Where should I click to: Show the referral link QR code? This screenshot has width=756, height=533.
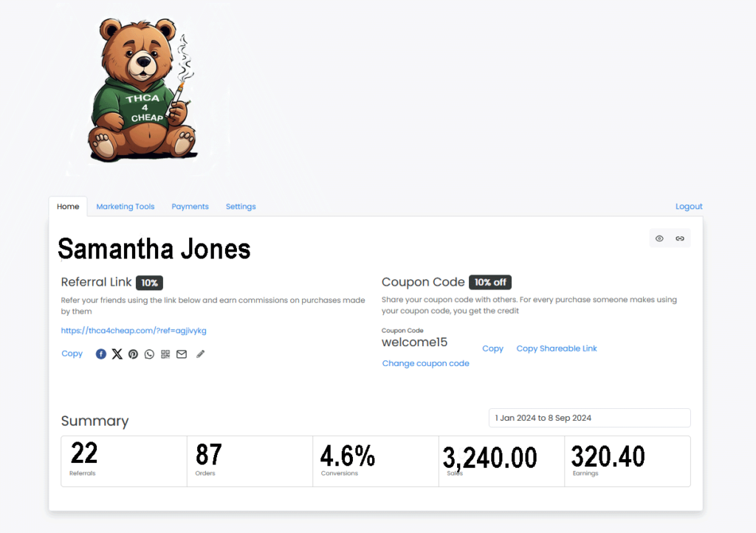(165, 354)
